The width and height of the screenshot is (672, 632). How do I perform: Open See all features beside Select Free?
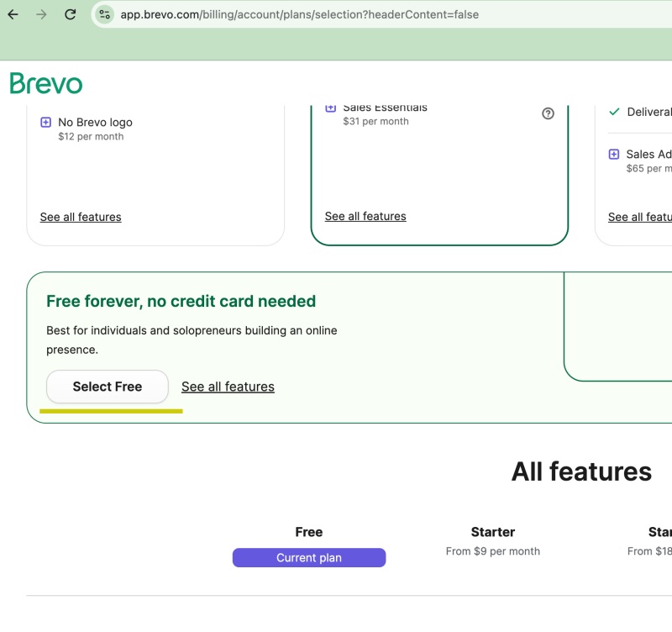[228, 387]
